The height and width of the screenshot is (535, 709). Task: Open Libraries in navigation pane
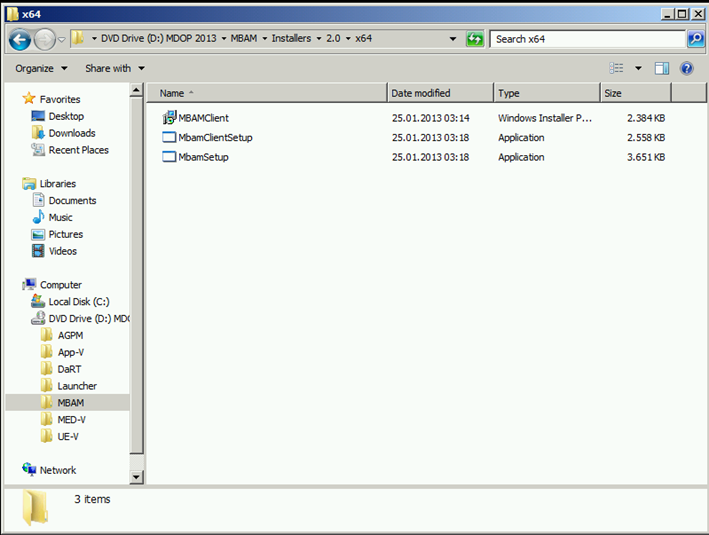coord(57,184)
